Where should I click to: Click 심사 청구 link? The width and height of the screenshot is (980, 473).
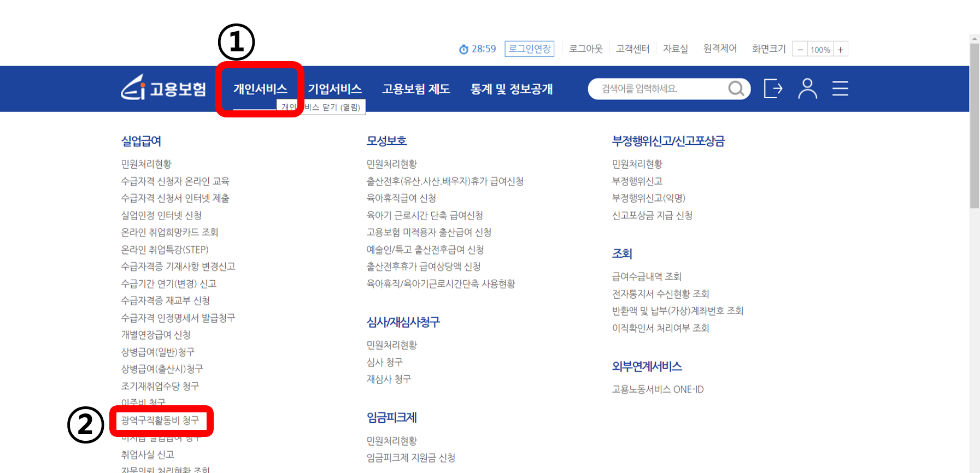point(385,362)
